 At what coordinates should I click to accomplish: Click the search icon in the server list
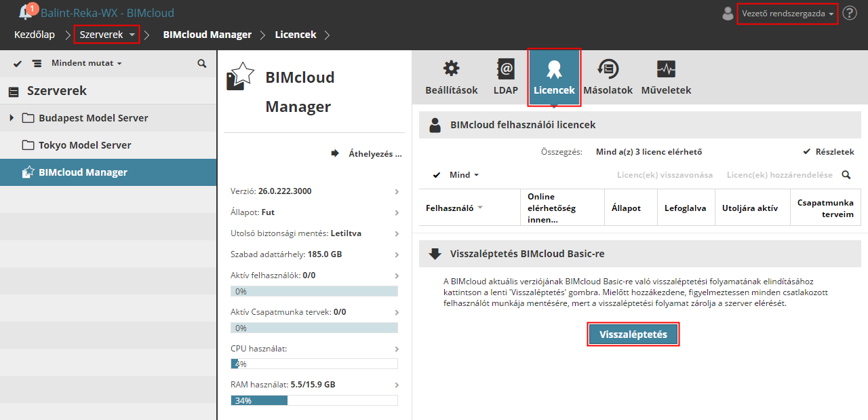pyautogui.click(x=202, y=63)
